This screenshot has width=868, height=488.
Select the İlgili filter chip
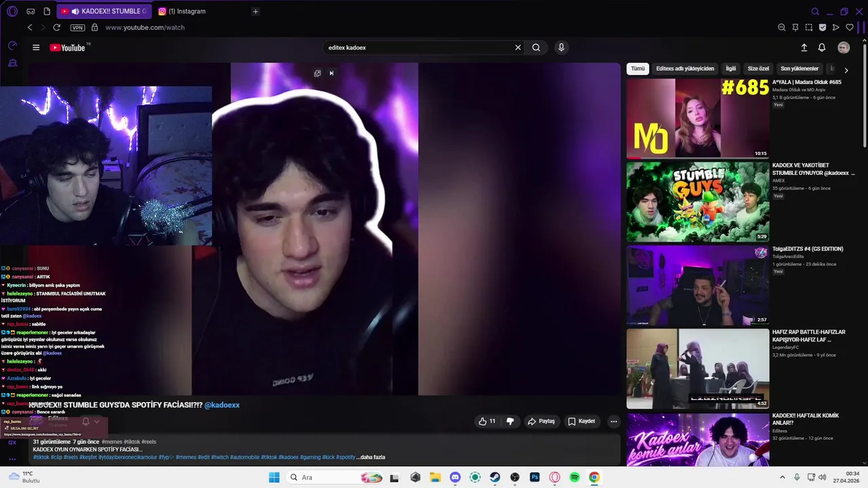tap(731, 68)
